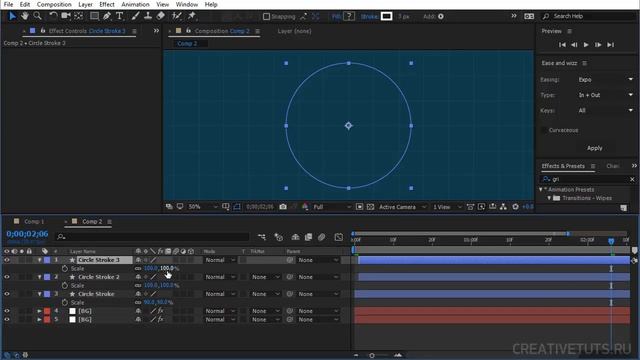Expand layer 4 BG twirl arrow
640x360 pixels.
pyautogui.click(x=40, y=311)
